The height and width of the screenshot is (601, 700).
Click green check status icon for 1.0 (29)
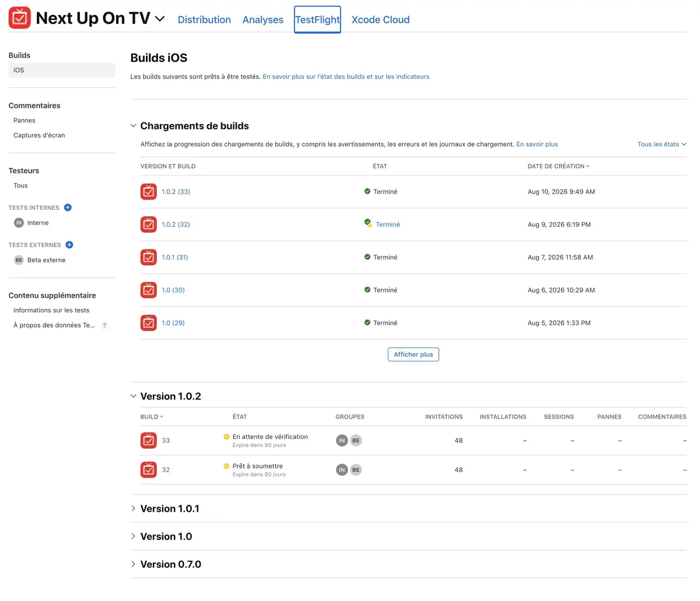367,322
